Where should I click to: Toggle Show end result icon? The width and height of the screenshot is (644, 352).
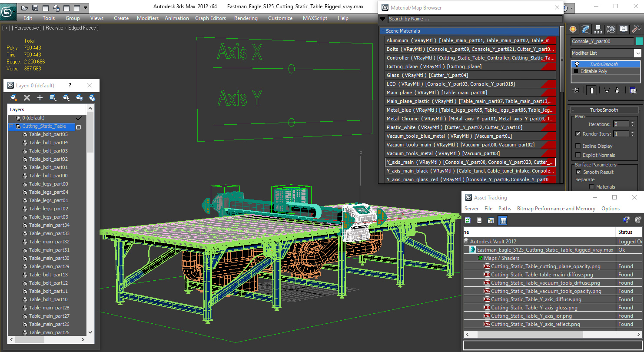pyautogui.click(x=592, y=90)
